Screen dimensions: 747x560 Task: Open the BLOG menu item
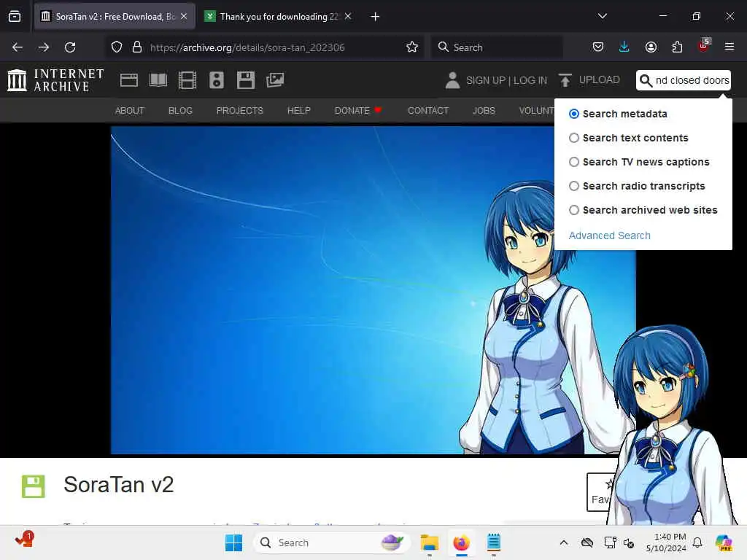[x=181, y=111]
